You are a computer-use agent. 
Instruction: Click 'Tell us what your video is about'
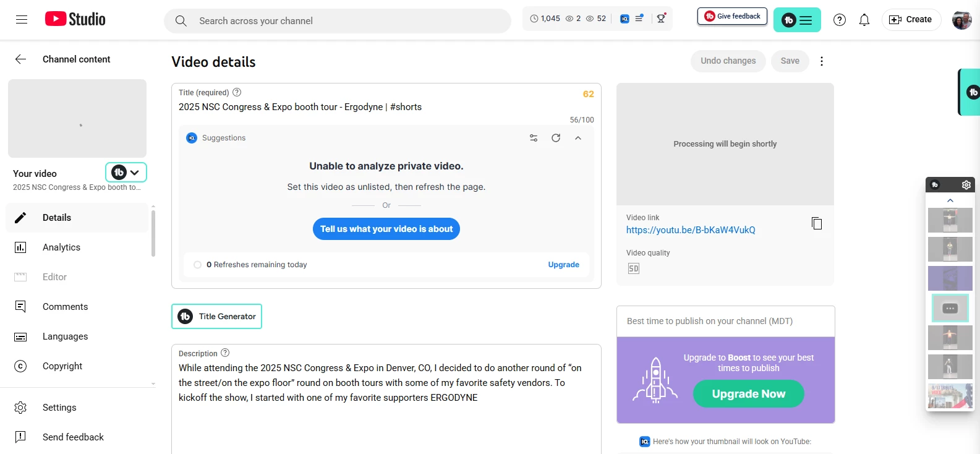[x=386, y=229]
